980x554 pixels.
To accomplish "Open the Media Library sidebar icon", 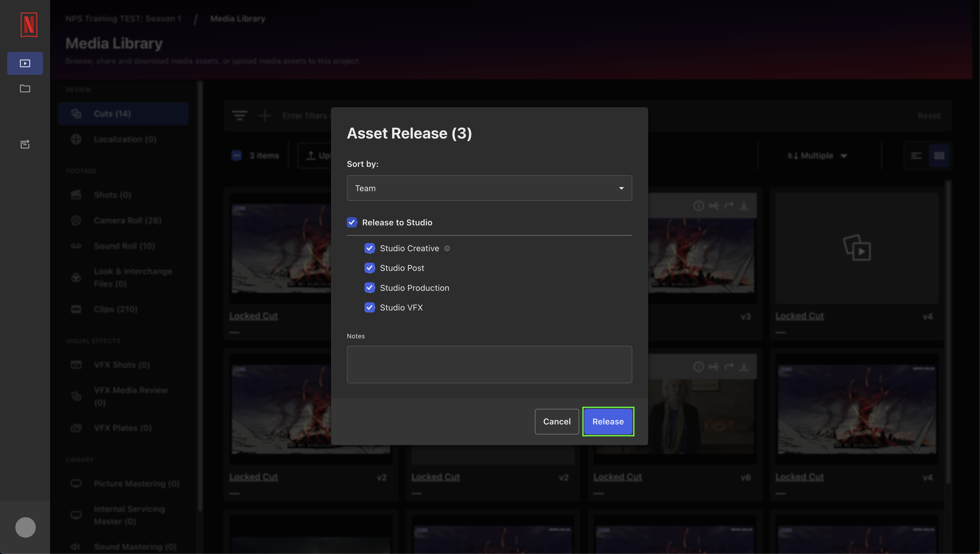I will click(x=25, y=63).
